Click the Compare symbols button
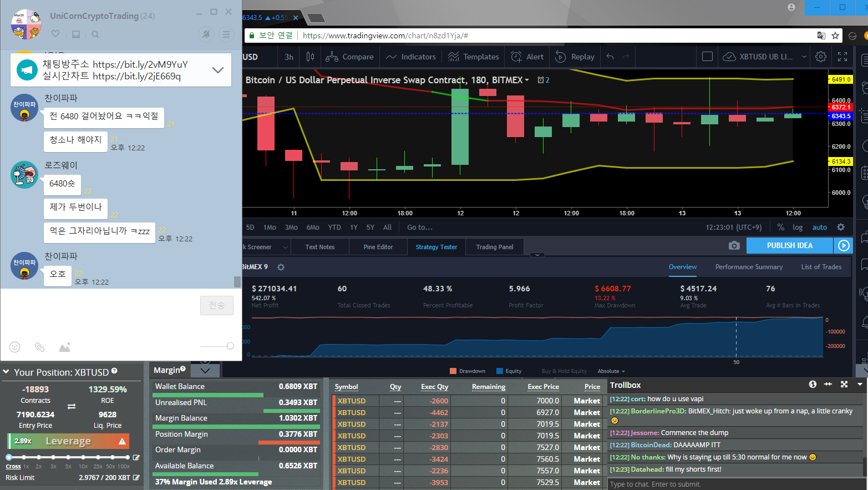 [349, 57]
